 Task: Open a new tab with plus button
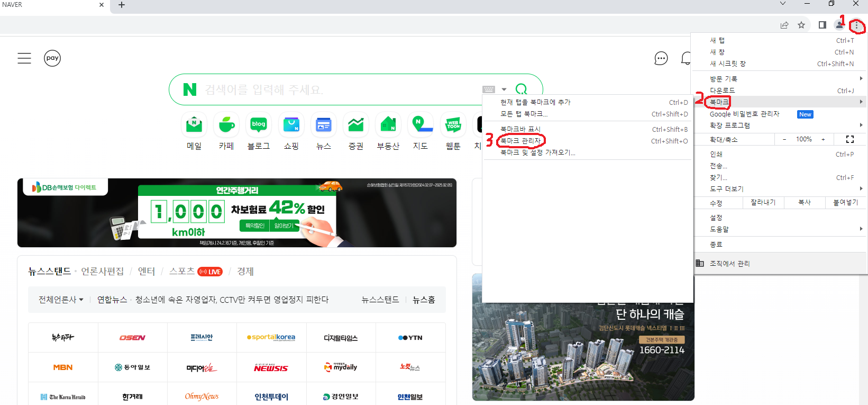[122, 5]
